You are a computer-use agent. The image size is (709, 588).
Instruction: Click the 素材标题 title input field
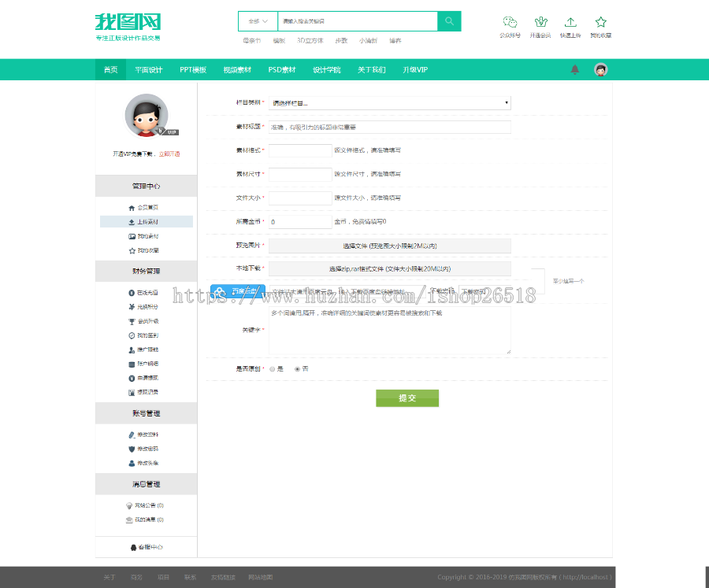tap(390, 127)
